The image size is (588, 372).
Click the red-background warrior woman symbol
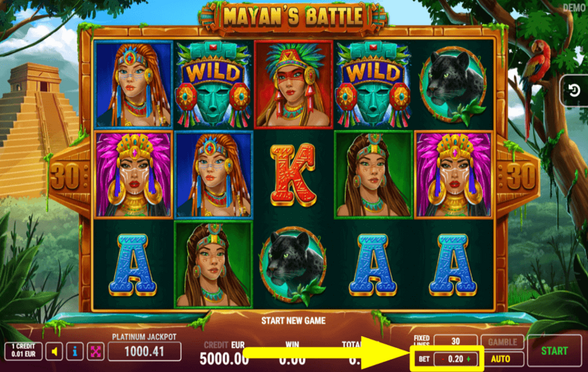pos(293,85)
